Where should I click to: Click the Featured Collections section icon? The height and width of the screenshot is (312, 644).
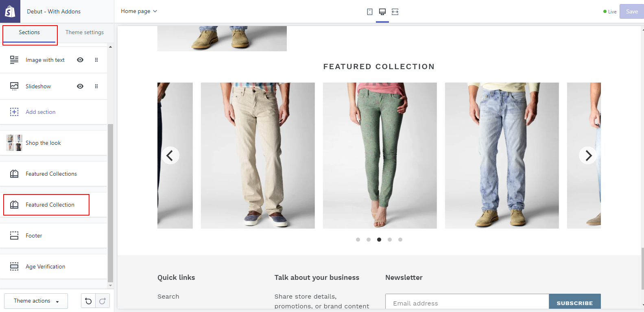[x=14, y=174]
